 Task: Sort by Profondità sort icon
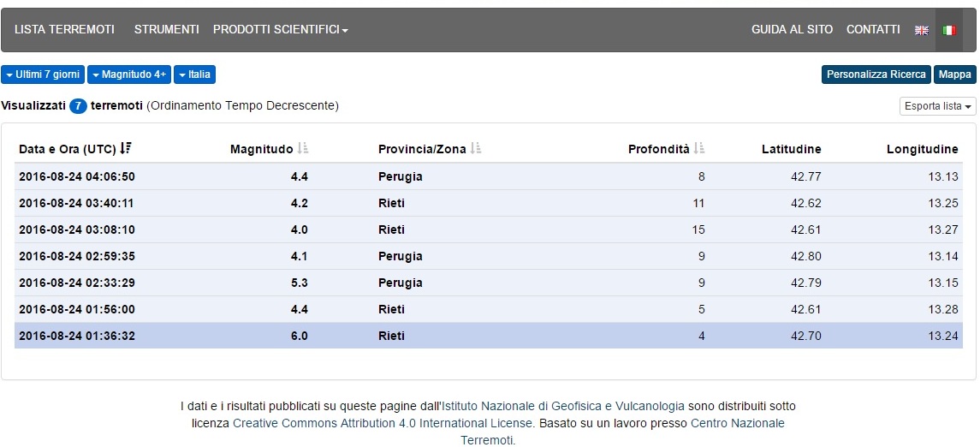699,149
